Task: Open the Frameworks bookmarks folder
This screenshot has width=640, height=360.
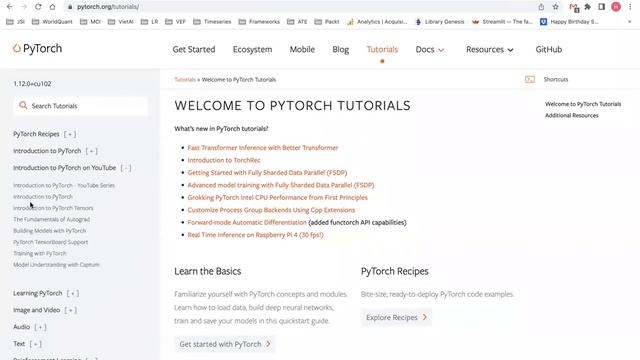Action: (259, 22)
